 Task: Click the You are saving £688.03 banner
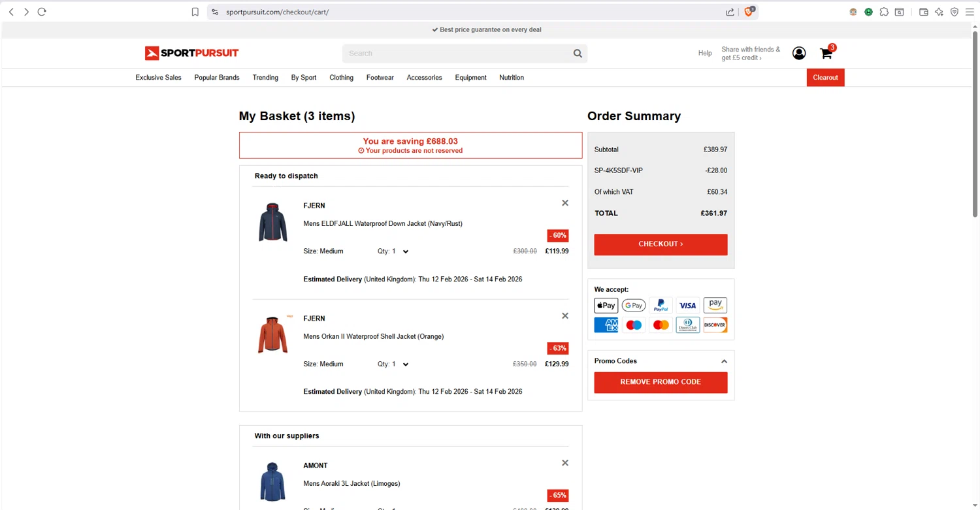coord(410,145)
